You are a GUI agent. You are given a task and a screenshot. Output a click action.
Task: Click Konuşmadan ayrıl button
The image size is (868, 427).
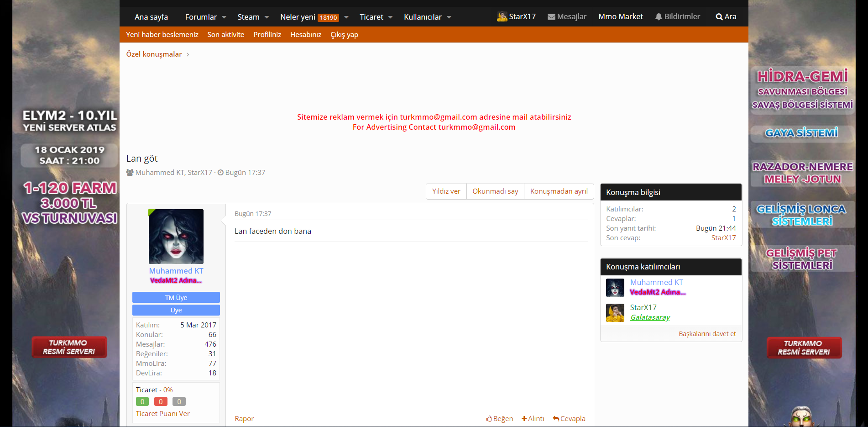[559, 191]
